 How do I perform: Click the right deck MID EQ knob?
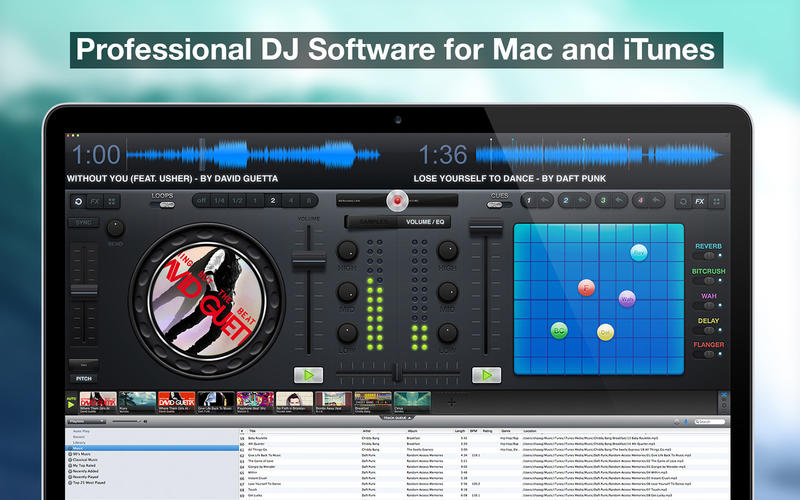[447, 292]
